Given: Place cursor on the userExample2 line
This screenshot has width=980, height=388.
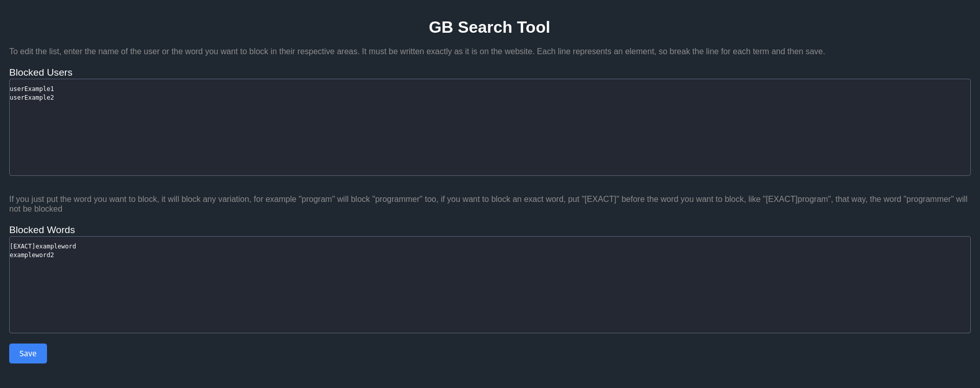Looking at the screenshot, I should (32, 98).
